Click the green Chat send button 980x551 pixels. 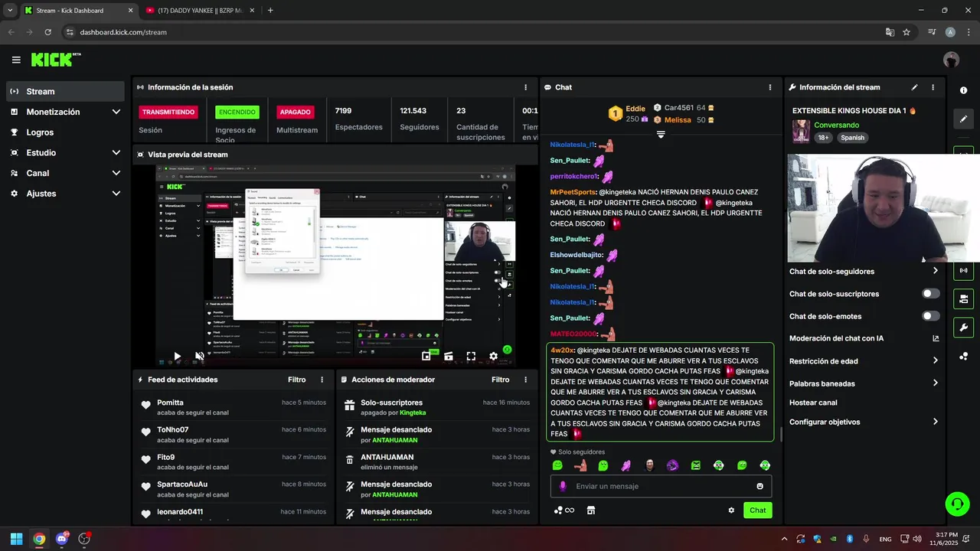757,510
